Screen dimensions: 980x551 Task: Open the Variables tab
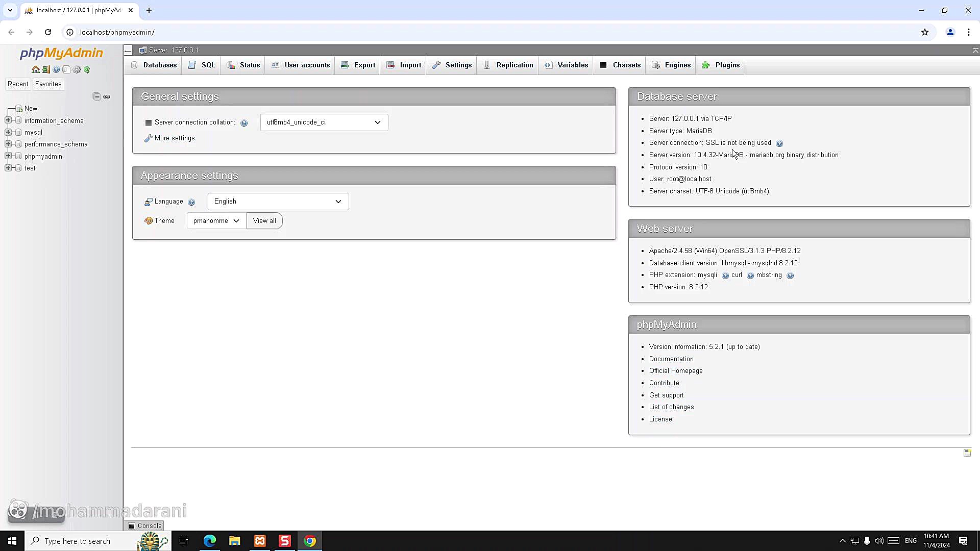[x=566, y=65]
